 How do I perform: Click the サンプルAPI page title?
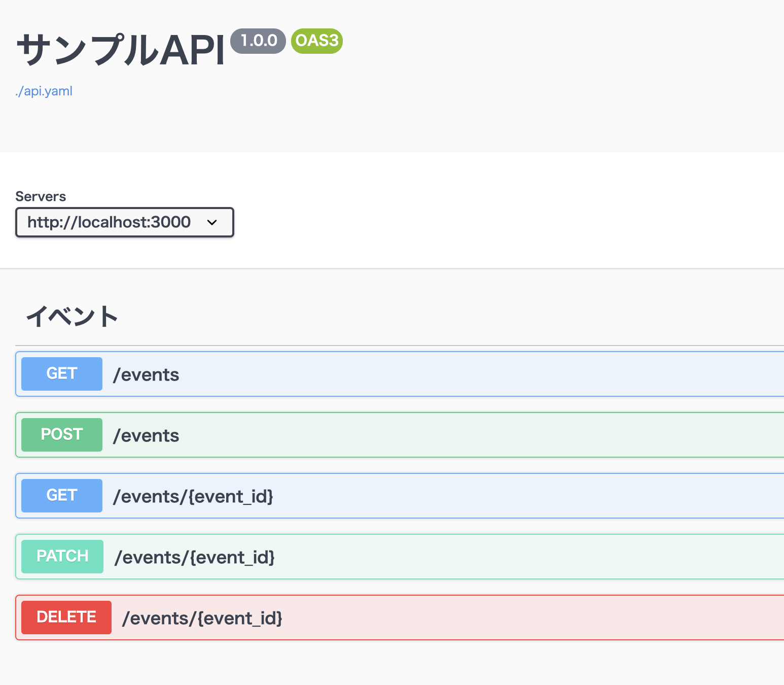[x=121, y=50]
